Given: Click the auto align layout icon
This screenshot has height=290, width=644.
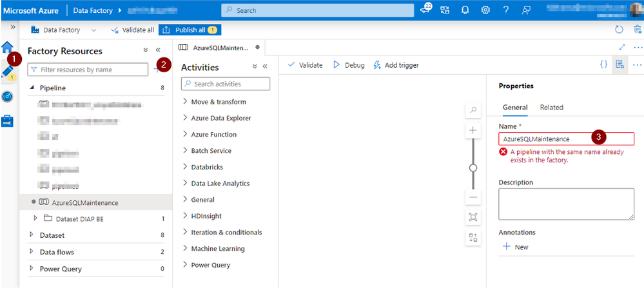Looking at the screenshot, I should 473,237.
